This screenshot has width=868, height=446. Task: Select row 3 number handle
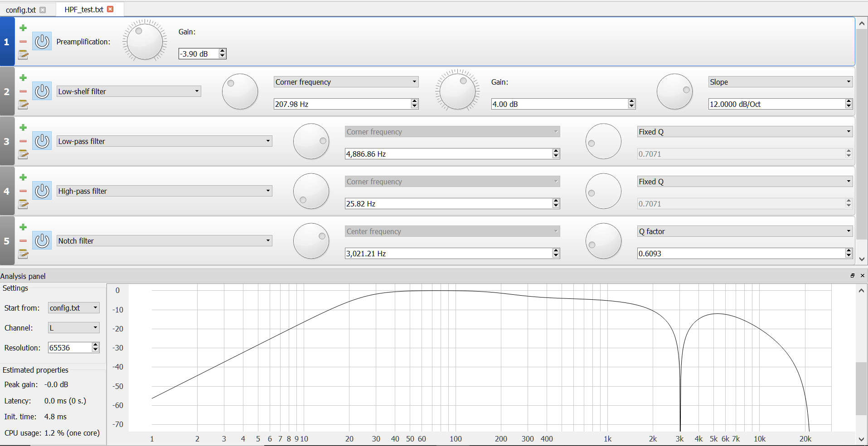click(7, 141)
